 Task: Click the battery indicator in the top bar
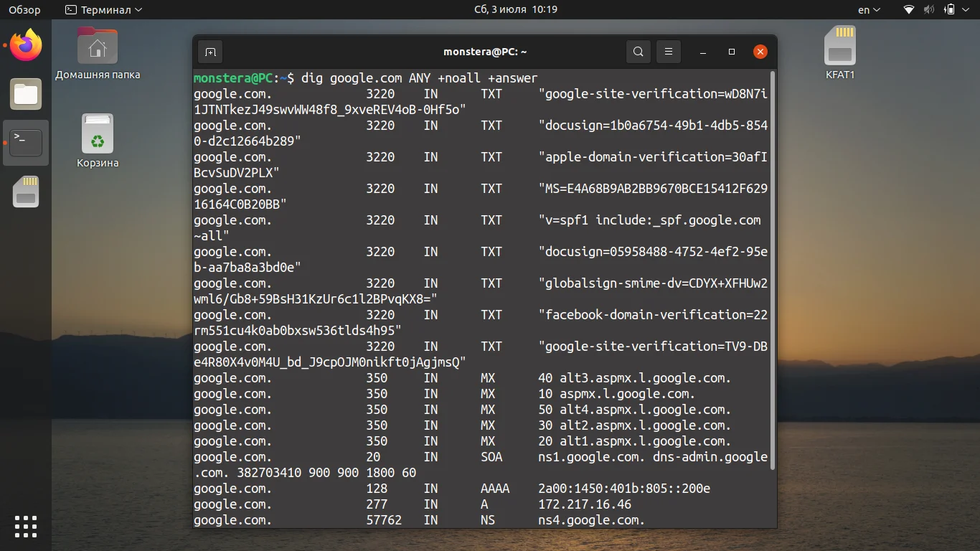pyautogui.click(x=951, y=9)
